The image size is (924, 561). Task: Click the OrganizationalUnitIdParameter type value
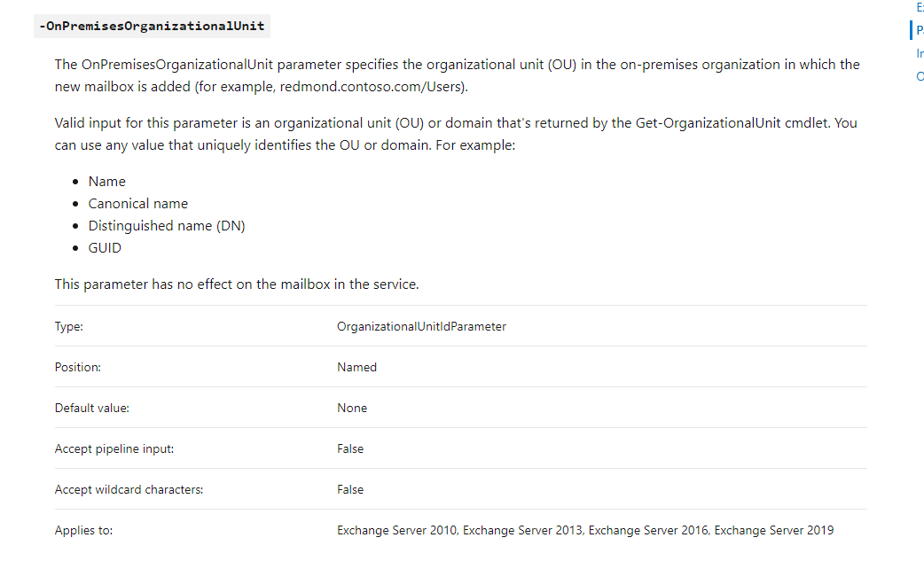[421, 327]
